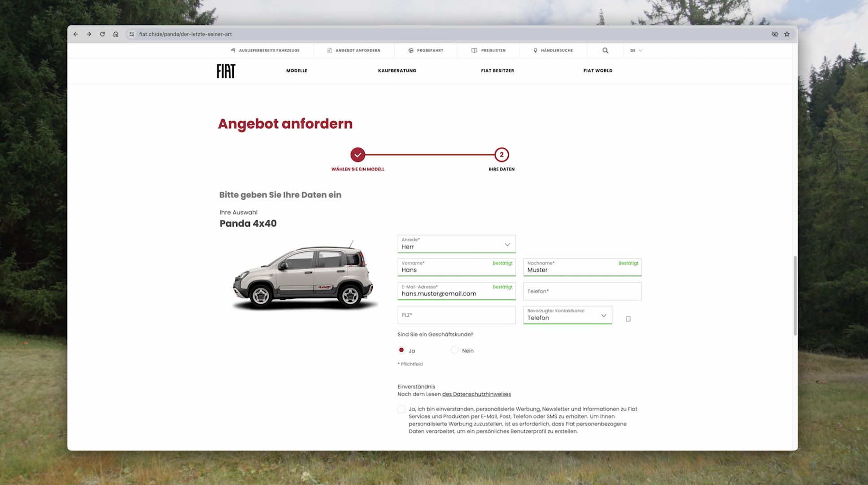Open the Modelle menu

click(297, 70)
